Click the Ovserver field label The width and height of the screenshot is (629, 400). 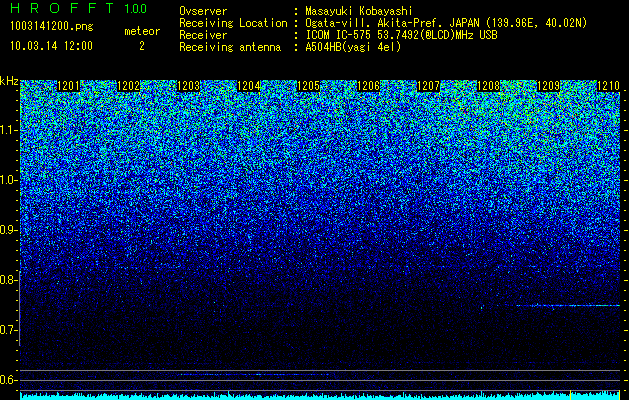203,11
